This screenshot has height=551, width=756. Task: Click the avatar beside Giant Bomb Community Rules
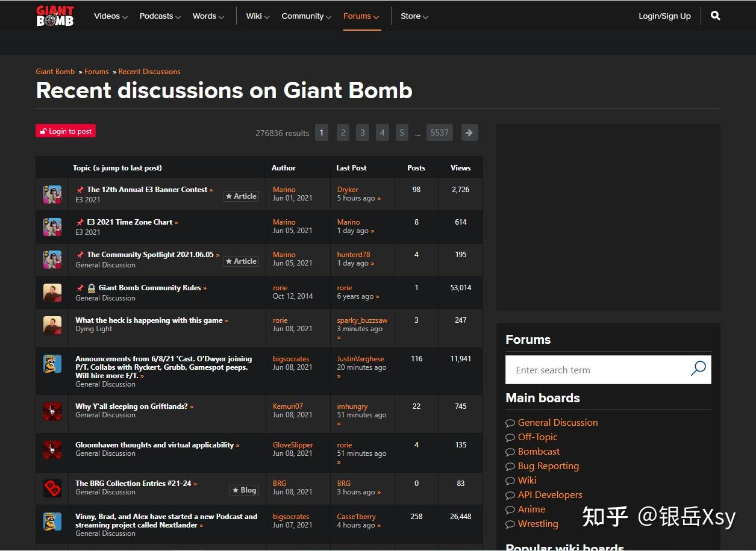pyautogui.click(x=52, y=293)
